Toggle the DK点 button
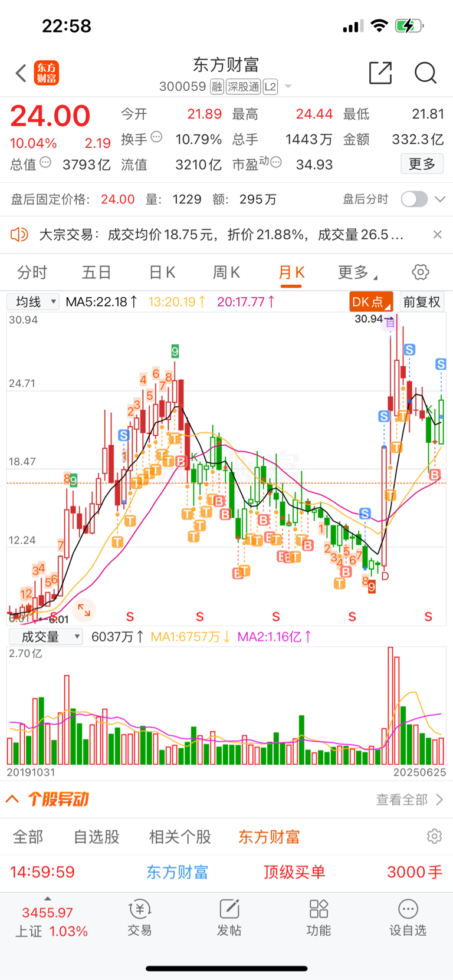This screenshot has width=453, height=980. click(x=371, y=302)
